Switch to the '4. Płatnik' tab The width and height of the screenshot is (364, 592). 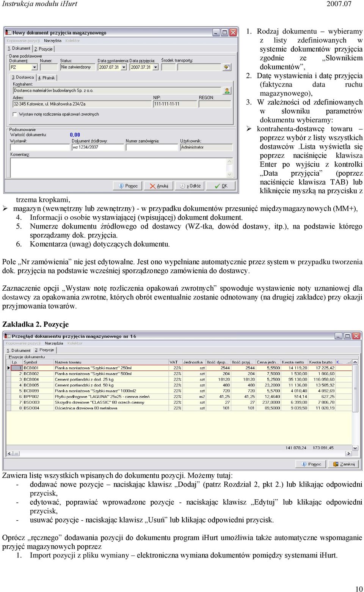pos(47,78)
